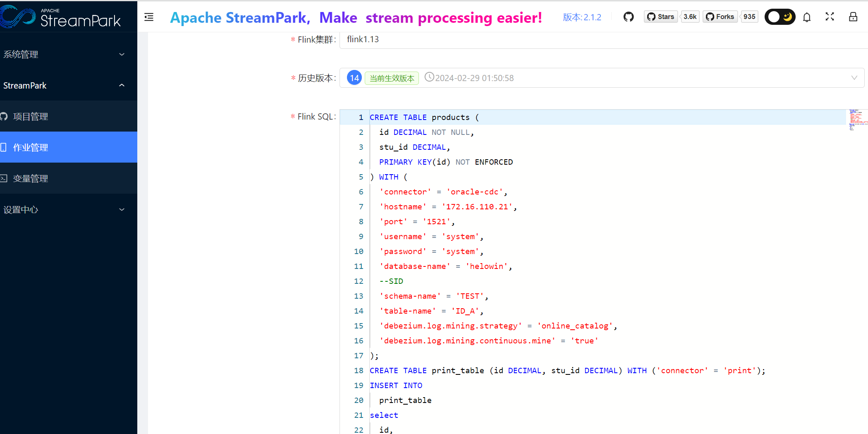
Task: Click line number 17 in gutter
Action: (359, 356)
